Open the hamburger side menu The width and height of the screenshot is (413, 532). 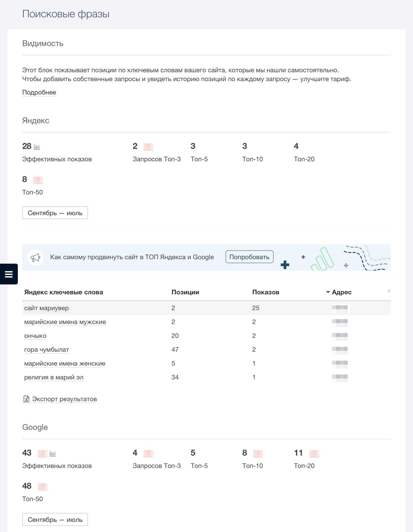[9, 274]
